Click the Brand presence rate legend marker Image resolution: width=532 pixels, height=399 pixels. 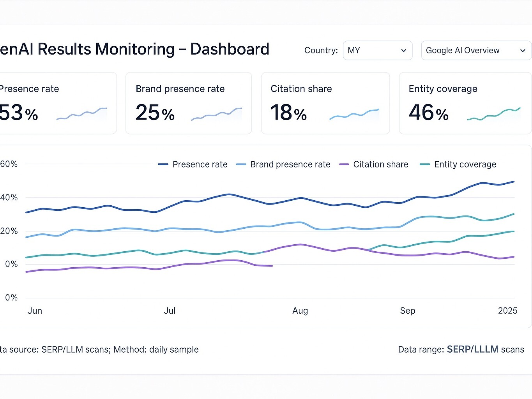click(x=240, y=164)
